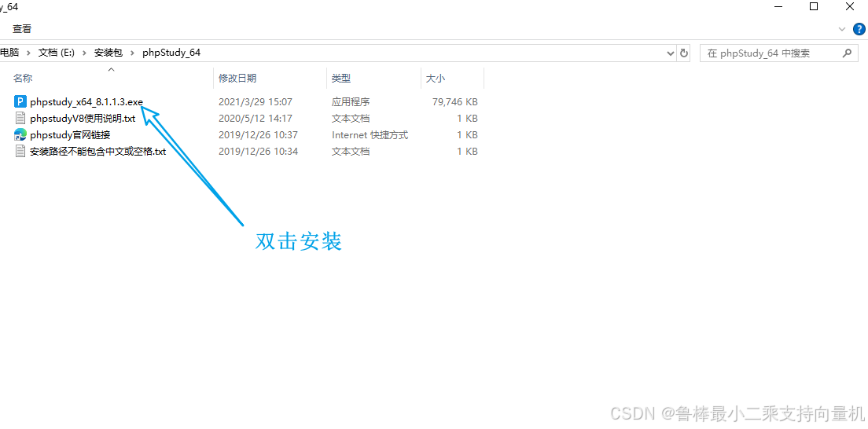The height and width of the screenshot is (429, 868).
Task: Click phpStudy_64 in the address breadcrumb
Action: pyautogui.click(x=171, y=53)
